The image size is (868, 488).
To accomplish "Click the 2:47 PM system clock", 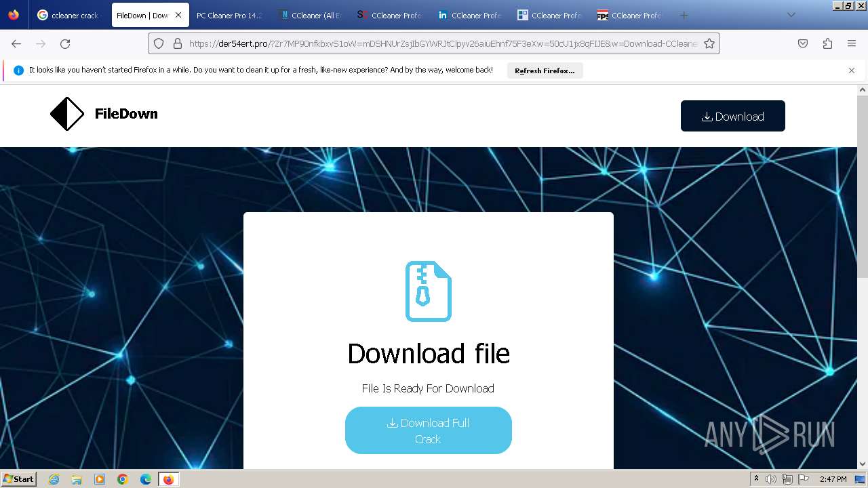I will click(833, 479).
